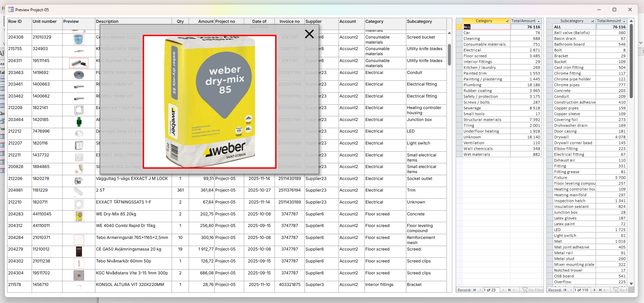Click Row ID 204283 cell
Screen dimensions: 644x303
19,216
